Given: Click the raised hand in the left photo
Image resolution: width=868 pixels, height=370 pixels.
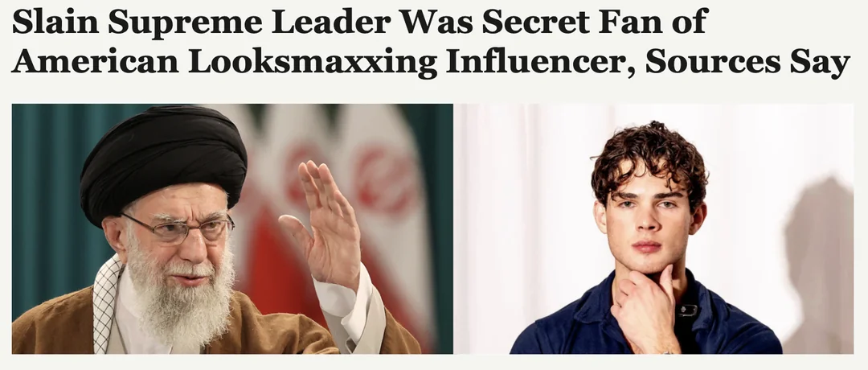Looking at the screenshot, I should [x=321, y=221].
